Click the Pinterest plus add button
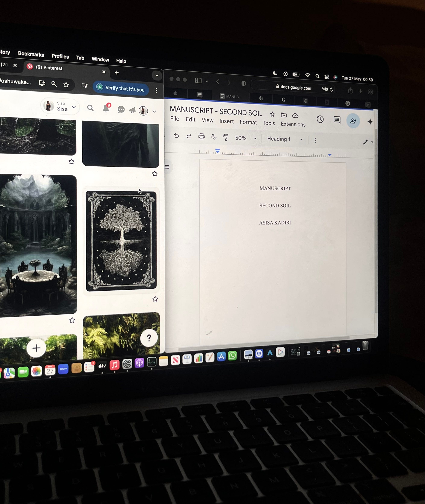425x504 pixels. point(36,348)
